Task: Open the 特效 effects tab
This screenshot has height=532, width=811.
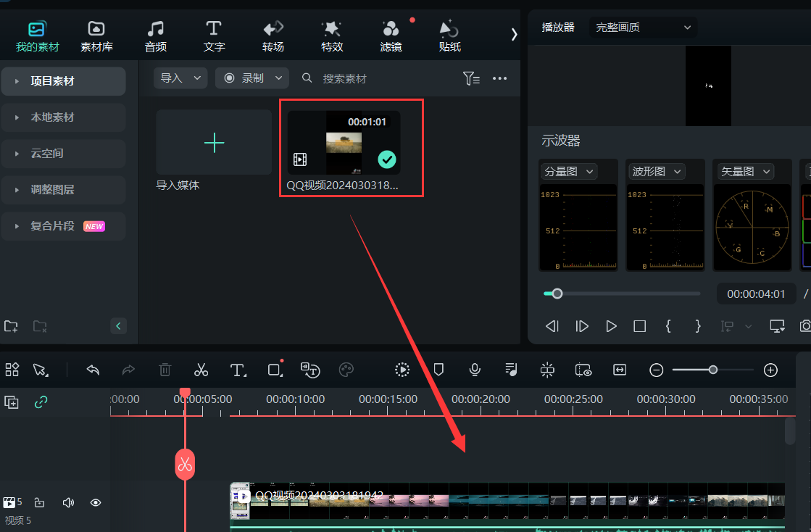Action: [332, 36]
